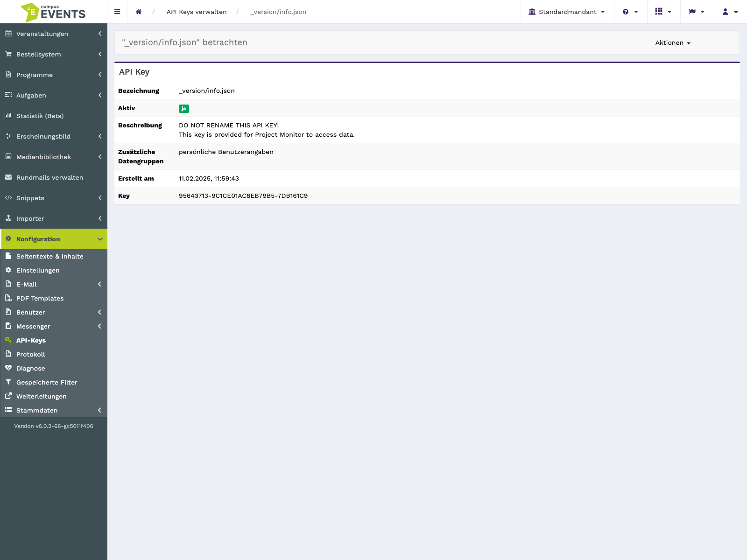
Task: Click the Diagnose heartbeat icon
Action: [8, 368]
